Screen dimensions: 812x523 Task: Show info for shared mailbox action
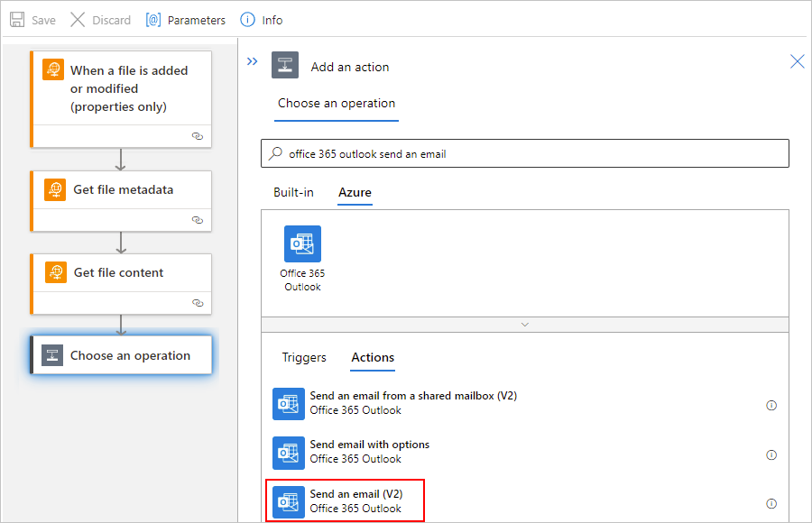[771, 406]
